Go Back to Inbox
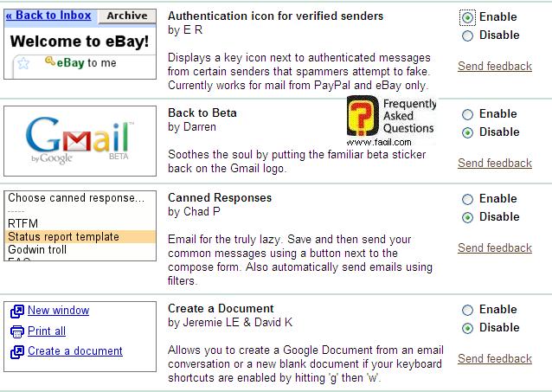 click(x=49, y=16)
